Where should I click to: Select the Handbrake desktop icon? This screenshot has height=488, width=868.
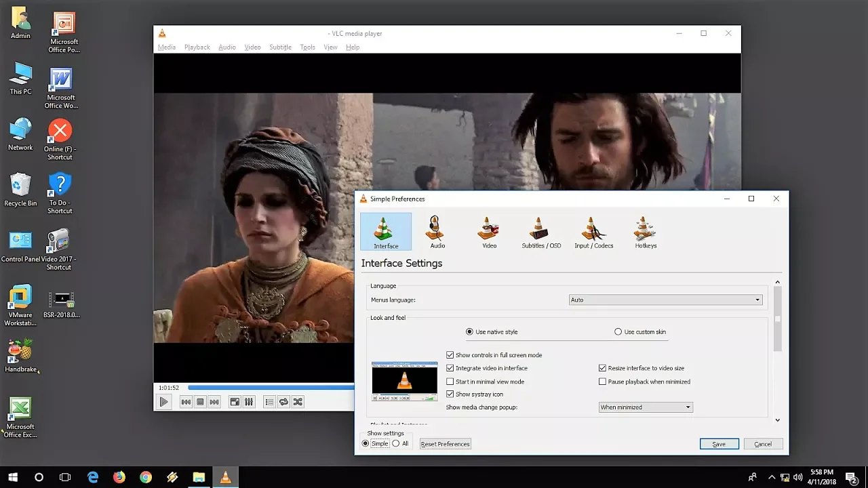20,356
